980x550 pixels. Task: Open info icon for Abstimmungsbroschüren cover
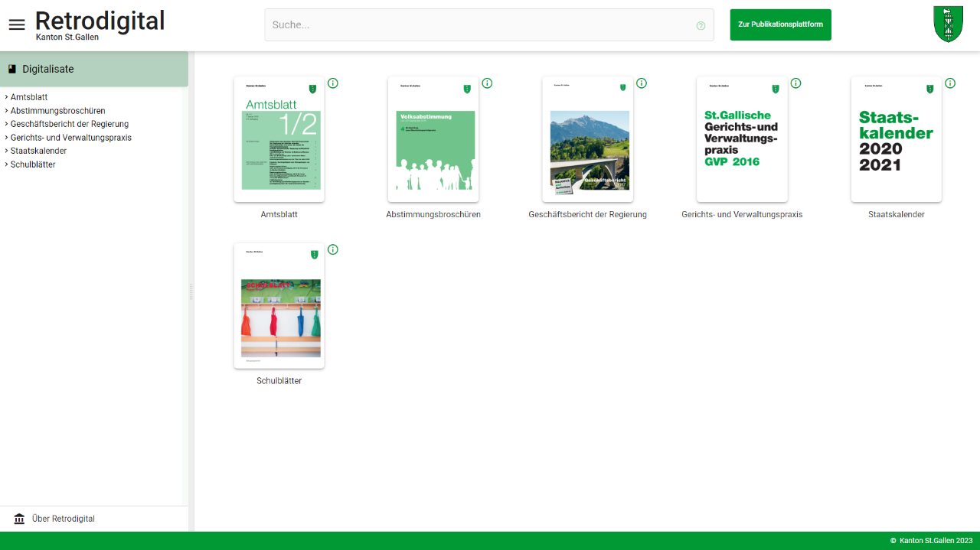487,83
